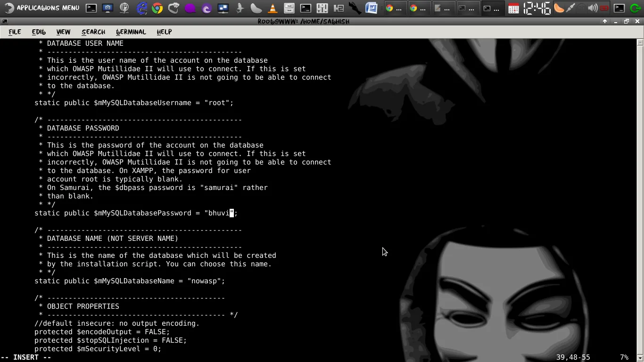Click the gray bean-shaped launcher icon

click(256, 8)
